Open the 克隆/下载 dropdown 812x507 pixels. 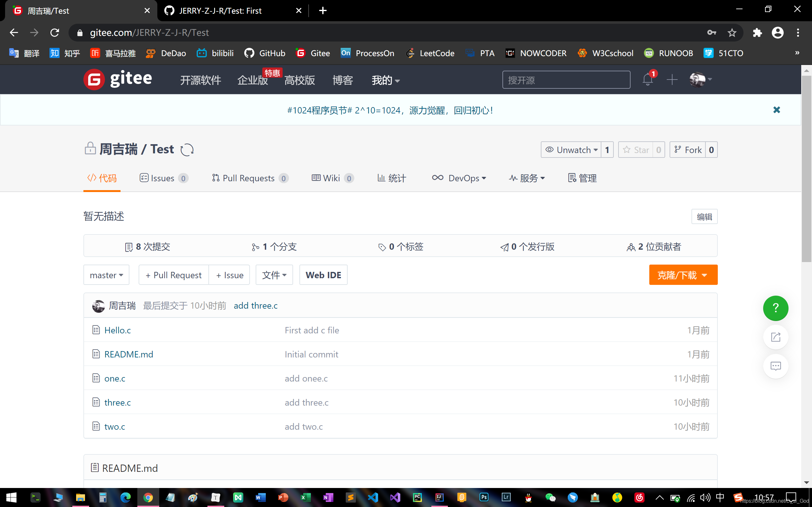click(x=683, y=275)
